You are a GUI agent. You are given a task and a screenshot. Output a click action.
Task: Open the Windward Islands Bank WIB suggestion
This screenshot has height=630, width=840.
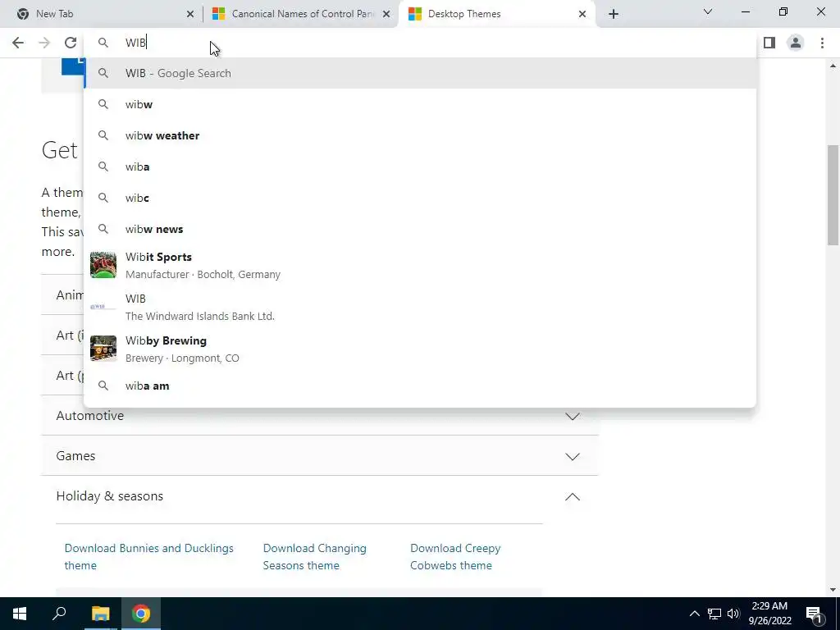click(x=421, y=307)
